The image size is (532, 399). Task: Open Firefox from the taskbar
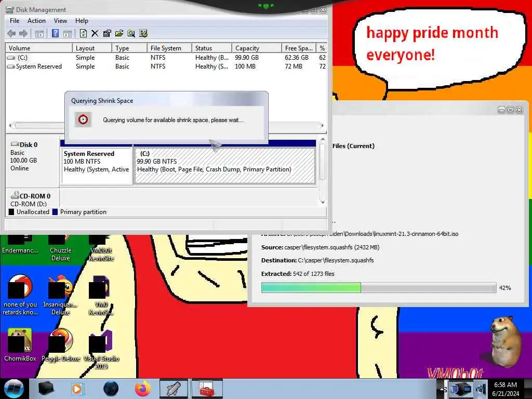click(x=143, y=389)
